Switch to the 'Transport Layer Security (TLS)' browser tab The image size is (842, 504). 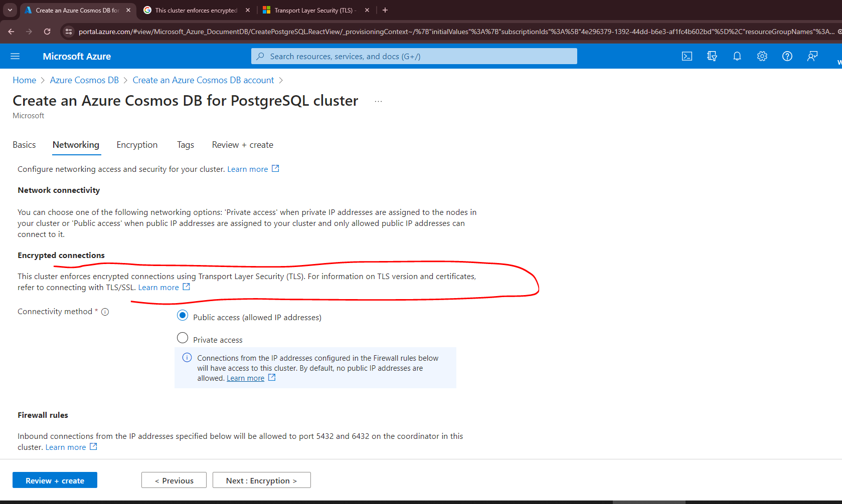pos(315,10)
